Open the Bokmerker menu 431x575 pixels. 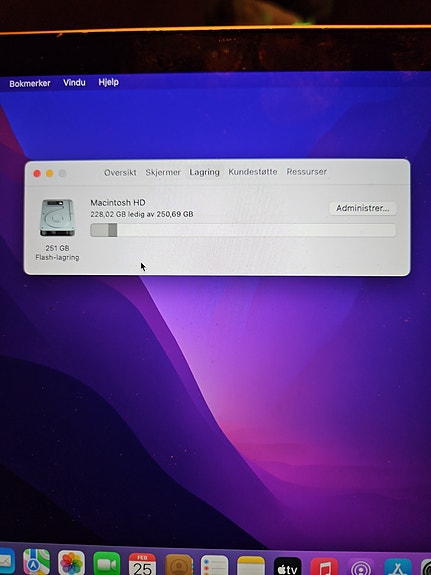30,84
